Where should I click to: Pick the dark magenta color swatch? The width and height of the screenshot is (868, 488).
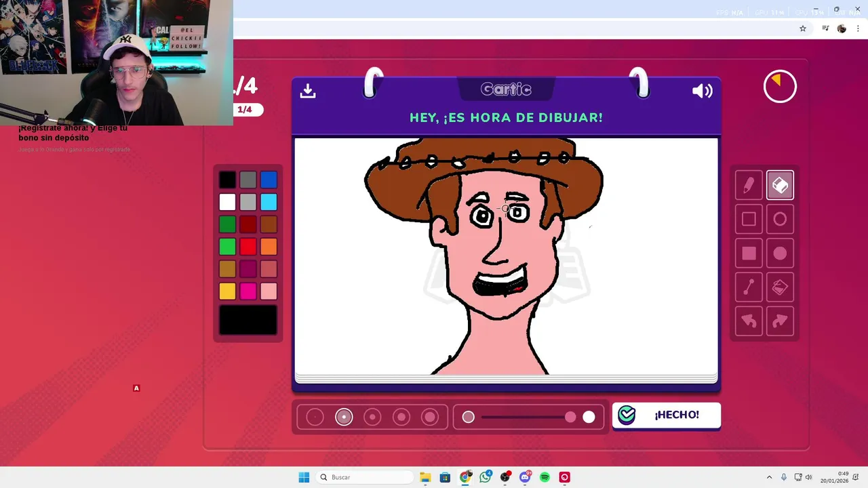coord(248,269)
